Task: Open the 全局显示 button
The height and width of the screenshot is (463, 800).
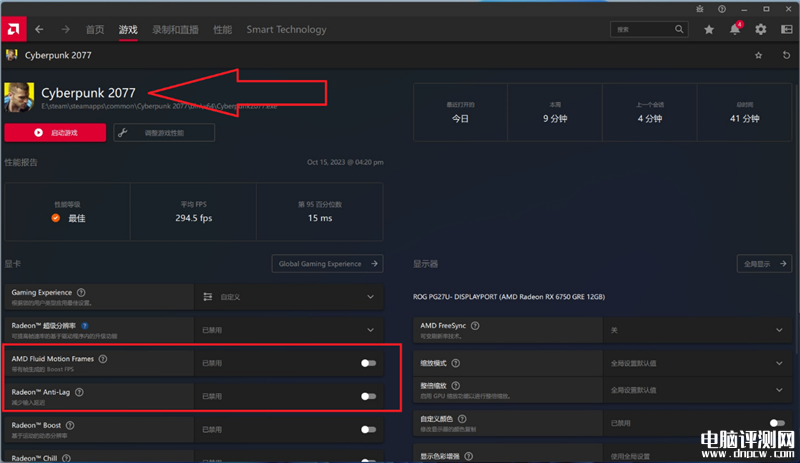Action: (764, 263)
